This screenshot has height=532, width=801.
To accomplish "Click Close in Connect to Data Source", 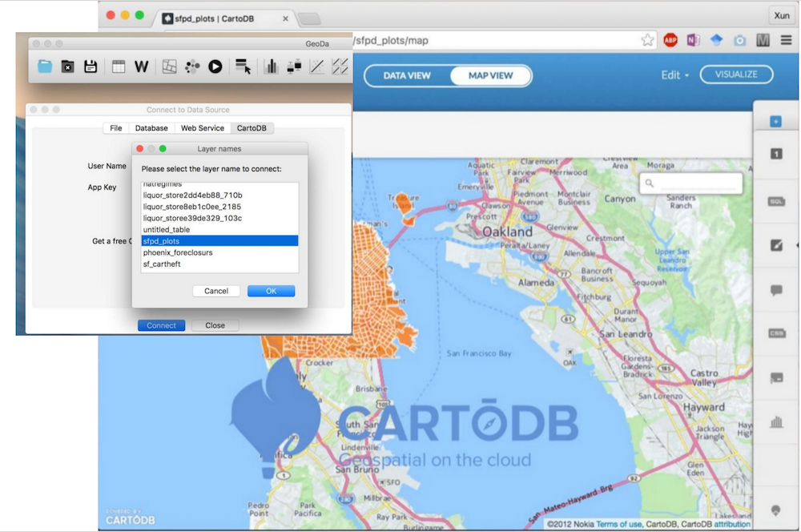I will coord(215,325).
